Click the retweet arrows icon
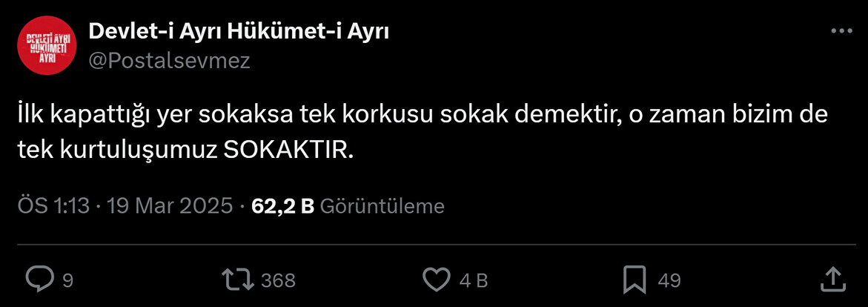The height and width of the screenshot is (307, 868). 237,280
